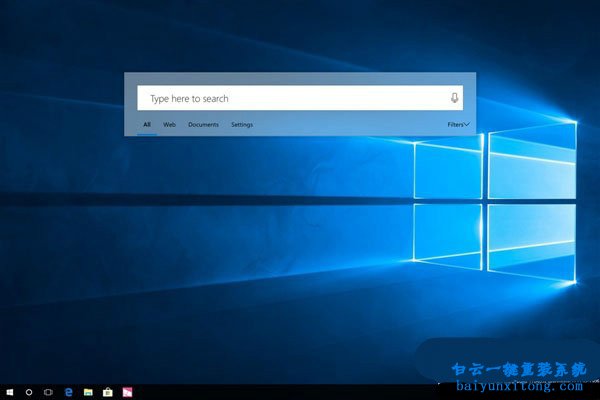Switch to the Settings search tab

tap(242, 125)
